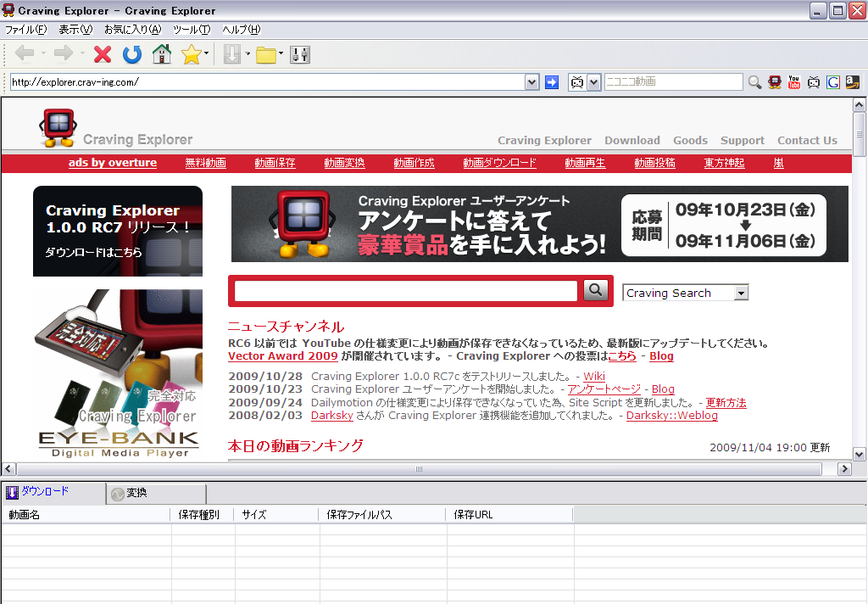Click vertical scrollbar down arrow
This screenshot has width=868, height=604.
point(860,455)
